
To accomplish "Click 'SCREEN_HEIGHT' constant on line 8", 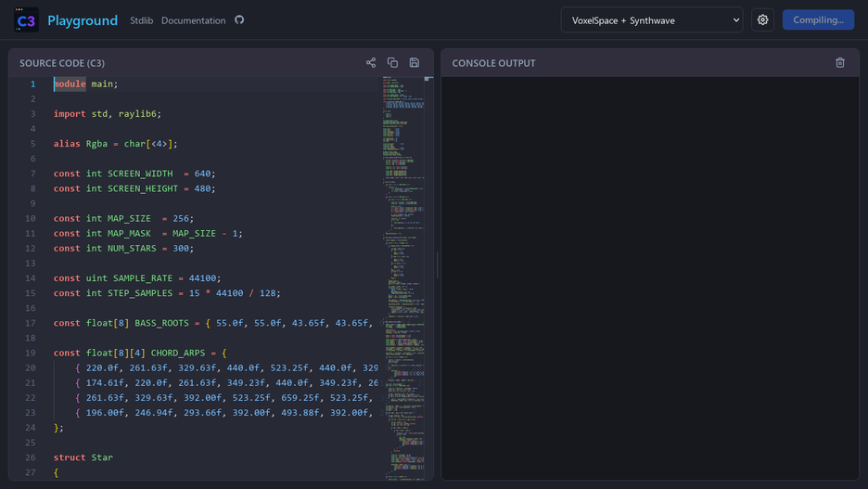I will click(x=143, y=189).
